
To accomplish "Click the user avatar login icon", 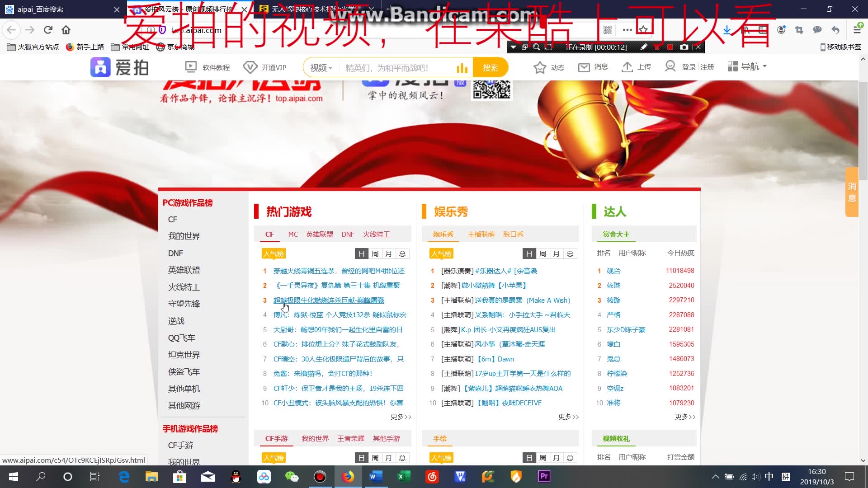I will [x=670, y=67].
